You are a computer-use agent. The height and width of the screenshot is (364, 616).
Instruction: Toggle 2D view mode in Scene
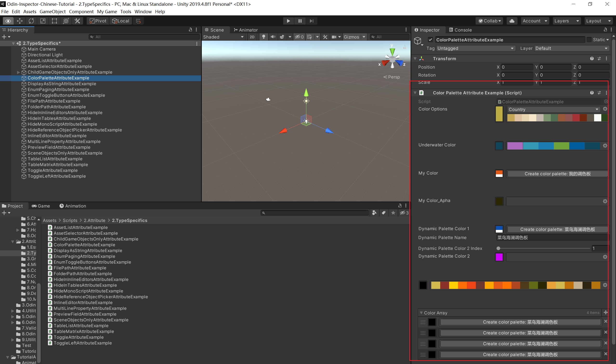pos(252,37)
